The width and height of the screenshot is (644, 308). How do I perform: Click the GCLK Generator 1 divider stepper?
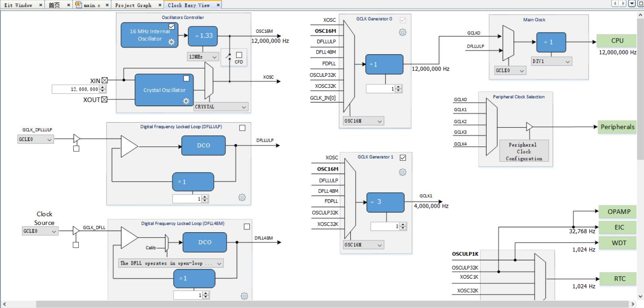tap(403, 227)
